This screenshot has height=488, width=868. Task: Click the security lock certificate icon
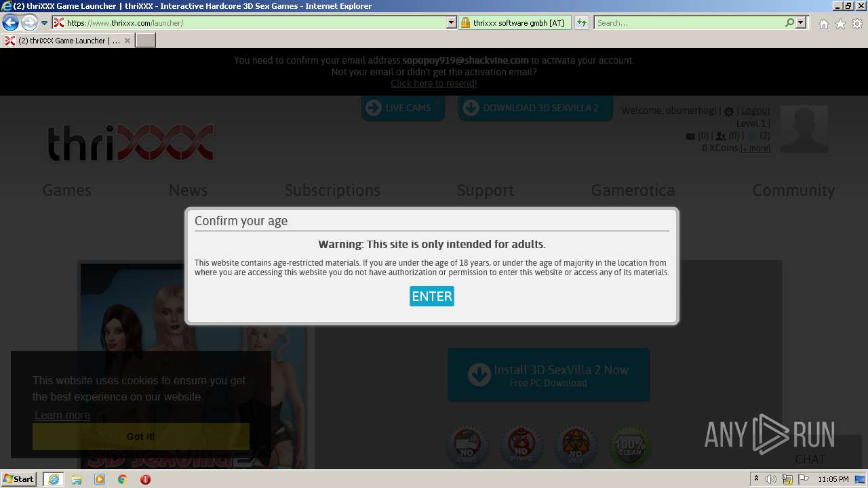click(465, 23)
